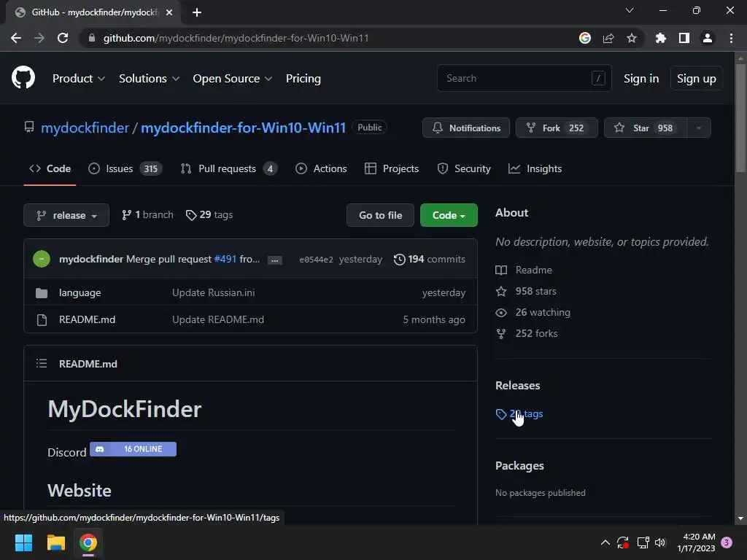Click the Notifications button
Image resolution: width=747 pixels, height=560 pixels.
tap(466, 128)
